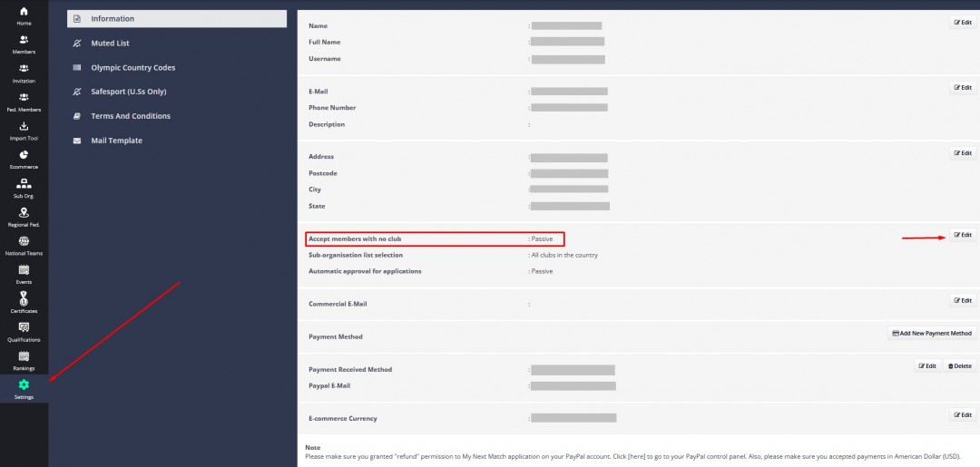Click the 'Sub-organisation list selection' label

[356, 256]
